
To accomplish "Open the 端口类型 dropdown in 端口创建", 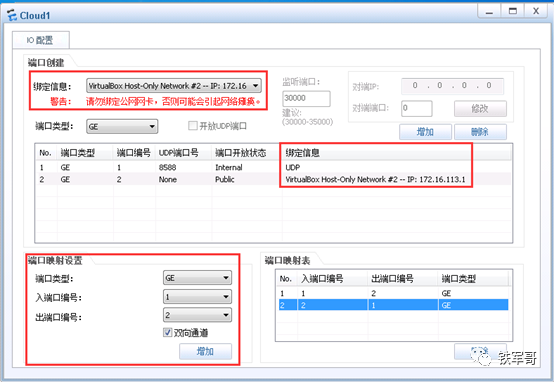I will (x=122, y=127).
